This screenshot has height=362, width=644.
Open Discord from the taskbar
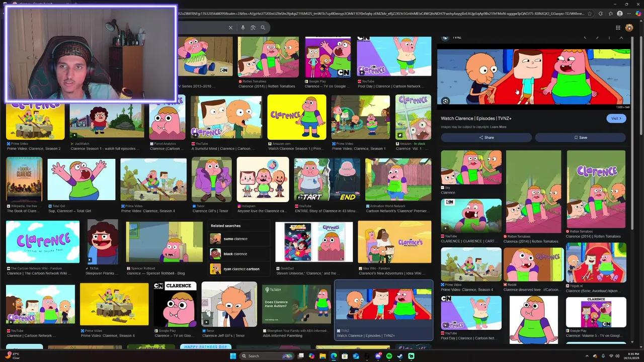pos(378,356)
